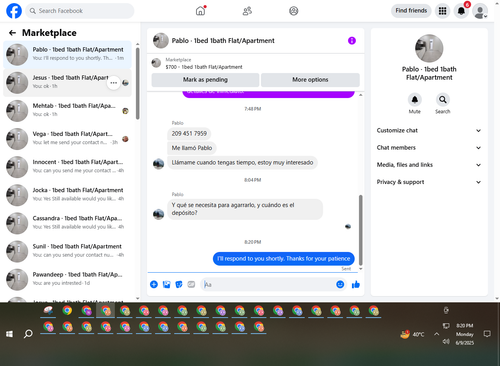Expand Privacy & support section
The width and height of the screenshot is (500, 366).
(429, 182)
